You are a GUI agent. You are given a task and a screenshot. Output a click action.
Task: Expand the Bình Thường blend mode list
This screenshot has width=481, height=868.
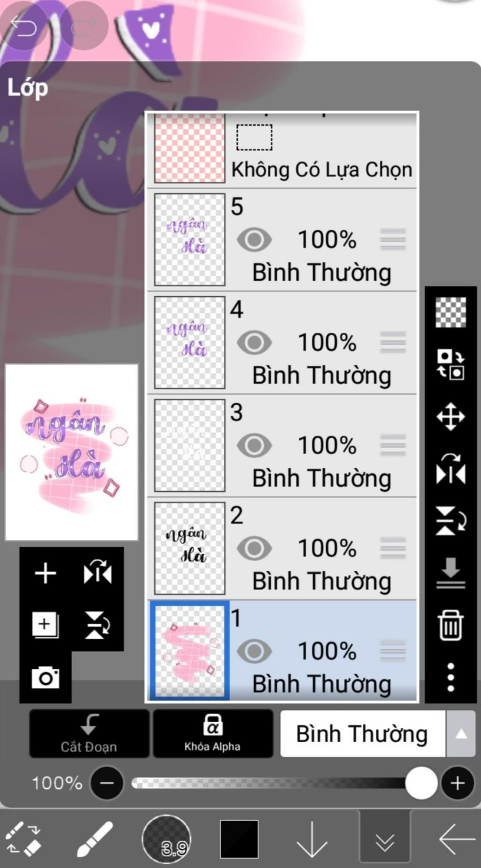coord(461,733)
